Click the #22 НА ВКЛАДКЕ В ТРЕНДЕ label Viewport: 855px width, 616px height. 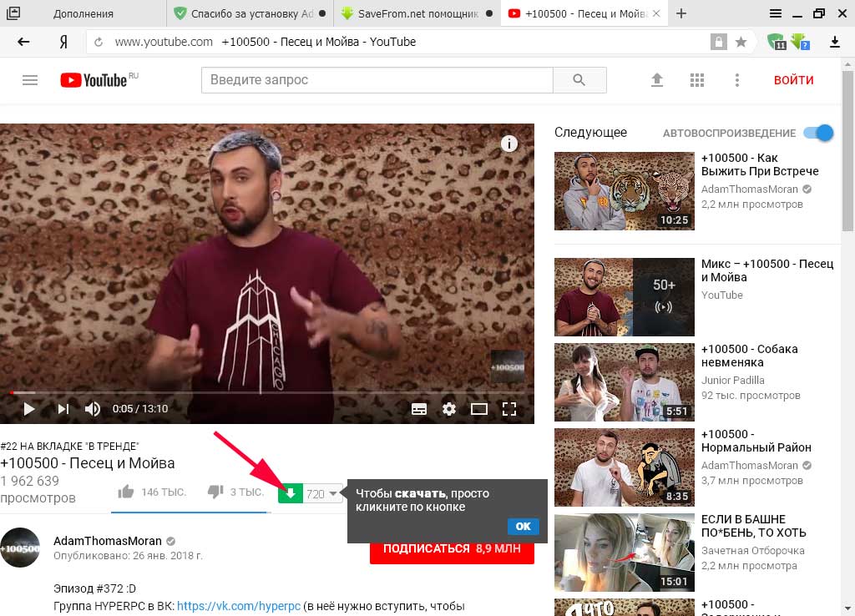(70, 446)
